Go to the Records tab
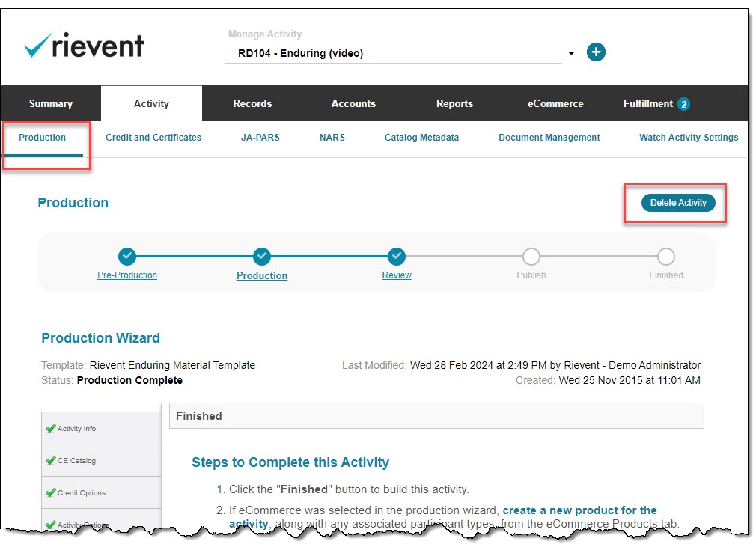Screen dimensions: 756x553 (x=253, y=104)
